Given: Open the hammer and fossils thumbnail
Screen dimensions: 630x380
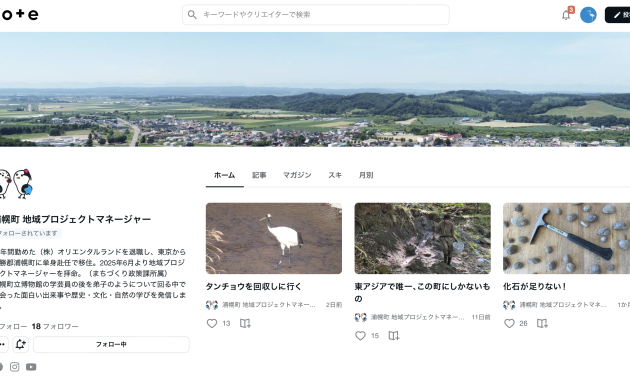Looking at the screenshot, I should click(x=567, y=238).
